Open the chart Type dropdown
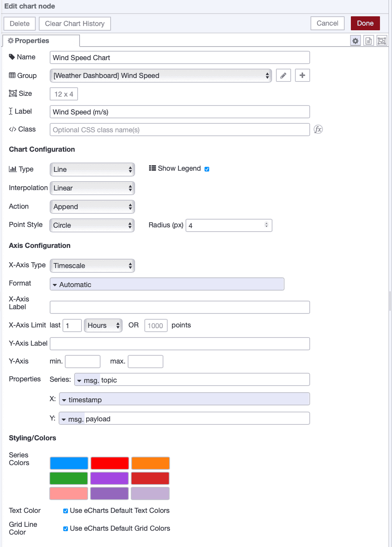 (x=92, y=170)
